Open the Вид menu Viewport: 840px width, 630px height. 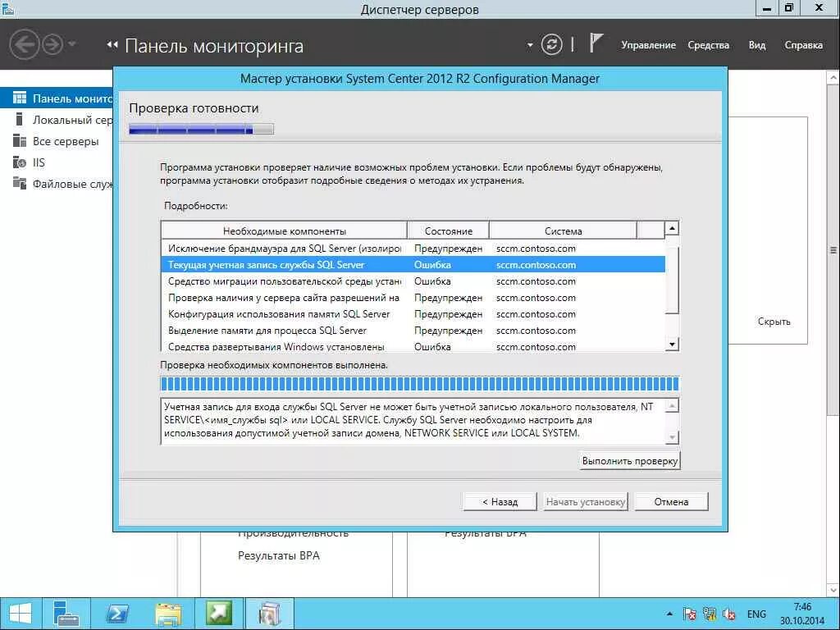[757, 45]
